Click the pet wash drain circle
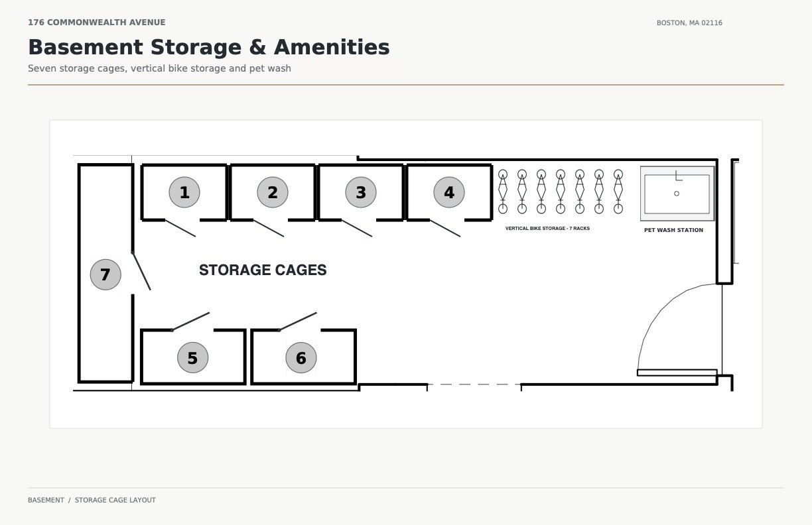The height and width of the screenshot is (525, 812). click(x=677, y=194)
